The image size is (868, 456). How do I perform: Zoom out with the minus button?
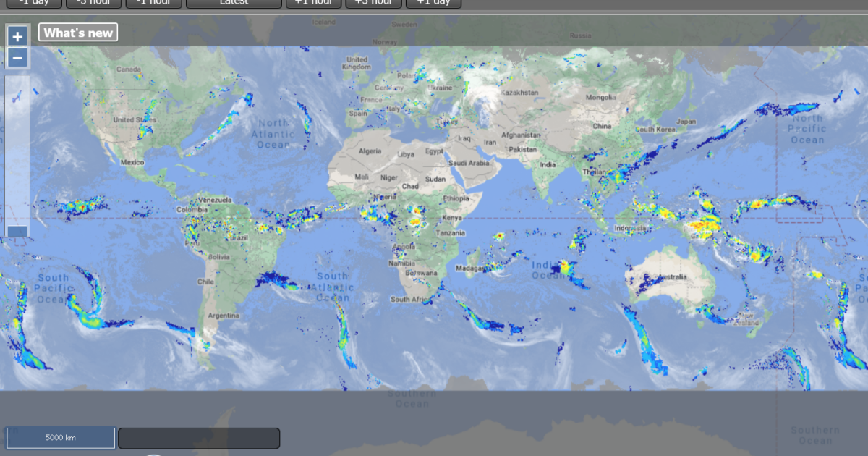[17, 58]
